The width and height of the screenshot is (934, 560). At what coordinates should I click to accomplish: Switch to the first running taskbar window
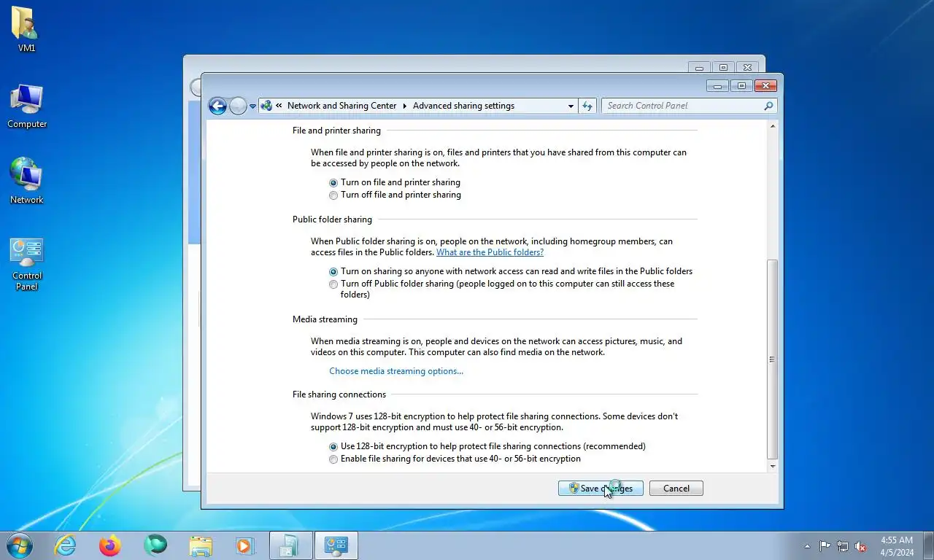click(290, 545)
